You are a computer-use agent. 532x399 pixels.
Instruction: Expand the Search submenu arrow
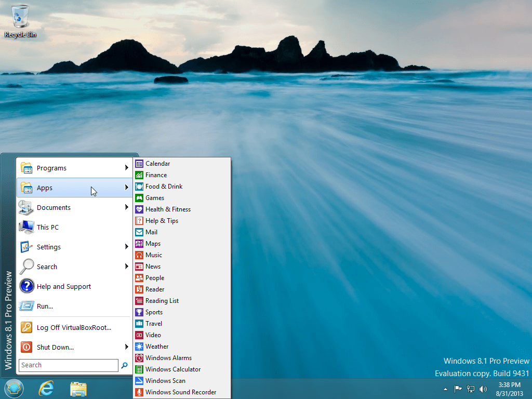pyautogui.click(x=126, y=267)
